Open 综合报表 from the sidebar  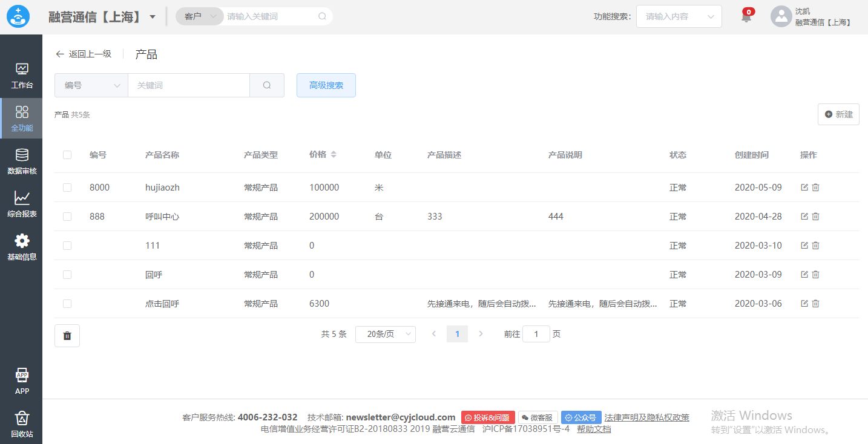click(22, 204)
